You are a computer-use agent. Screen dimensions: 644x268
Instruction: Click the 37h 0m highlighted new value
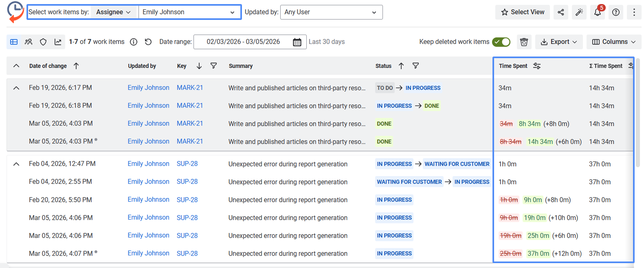tap(538, 253)
